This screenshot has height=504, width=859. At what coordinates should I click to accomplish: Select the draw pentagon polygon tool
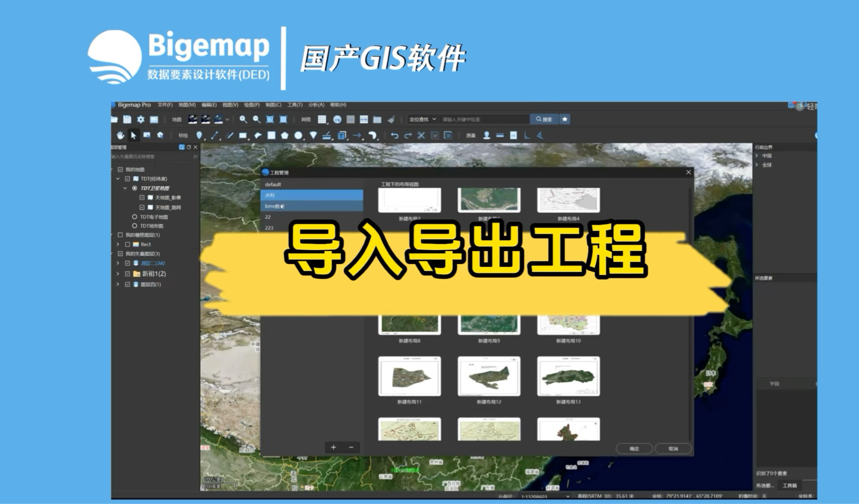(285, 135)
